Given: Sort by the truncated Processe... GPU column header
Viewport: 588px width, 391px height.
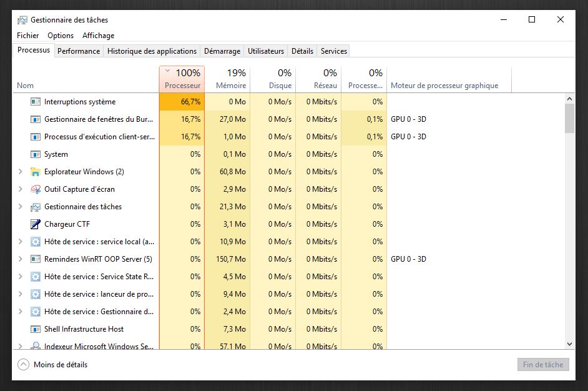Looking at the screenshot, I should click(x=364, y=79).
